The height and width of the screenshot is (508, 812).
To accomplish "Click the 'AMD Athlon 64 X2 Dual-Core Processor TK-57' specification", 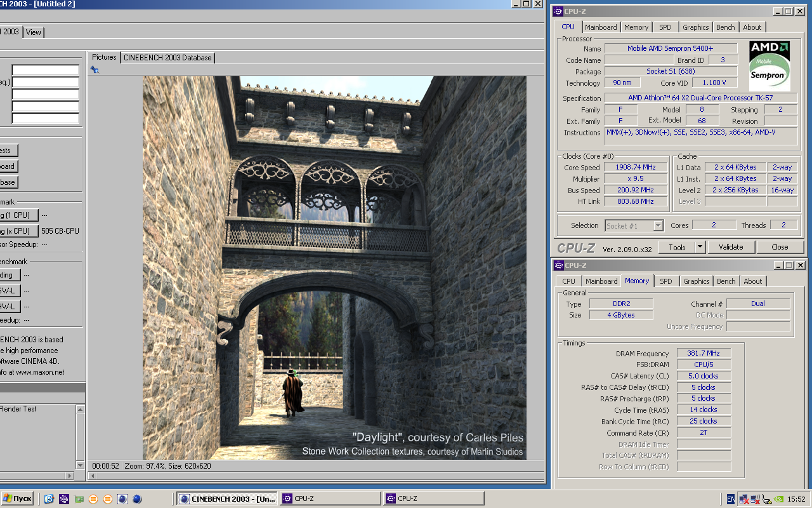I will (x=701, y=98).
